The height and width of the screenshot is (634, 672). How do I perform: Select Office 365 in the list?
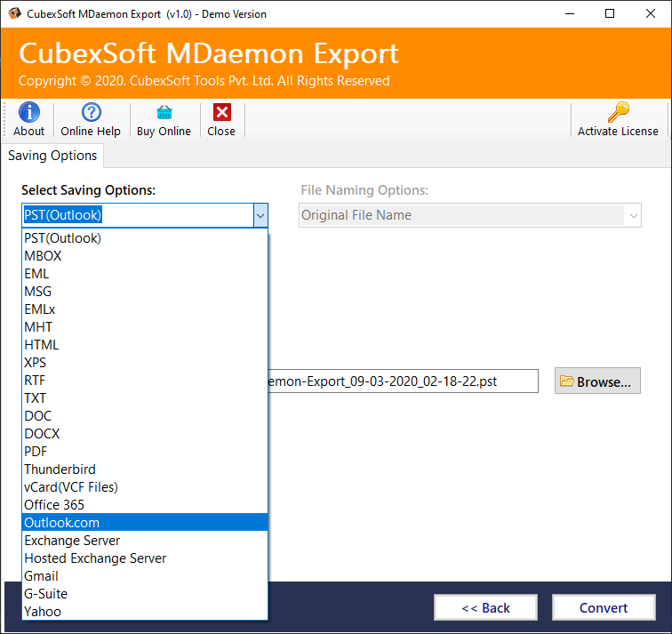click(x=54, y=505)
